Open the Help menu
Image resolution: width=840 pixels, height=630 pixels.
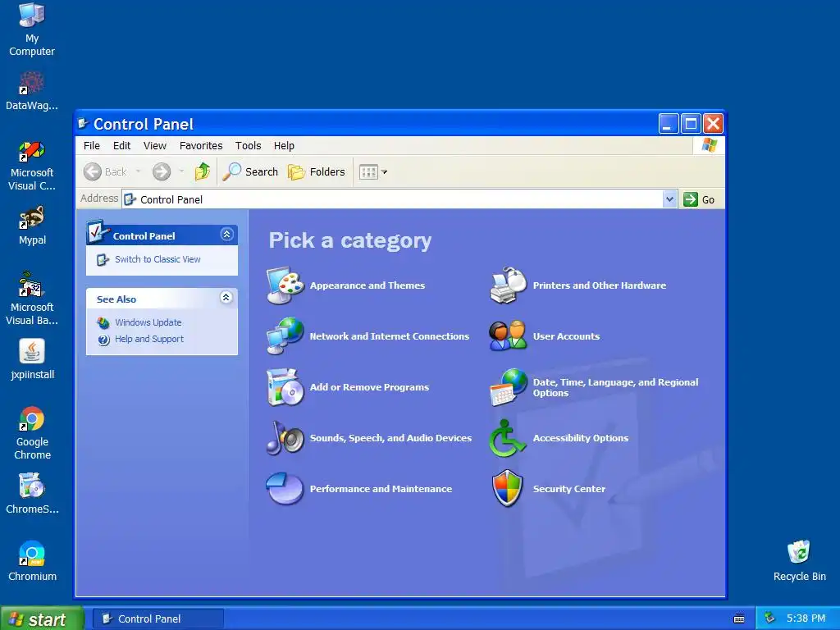pos(284,146)
